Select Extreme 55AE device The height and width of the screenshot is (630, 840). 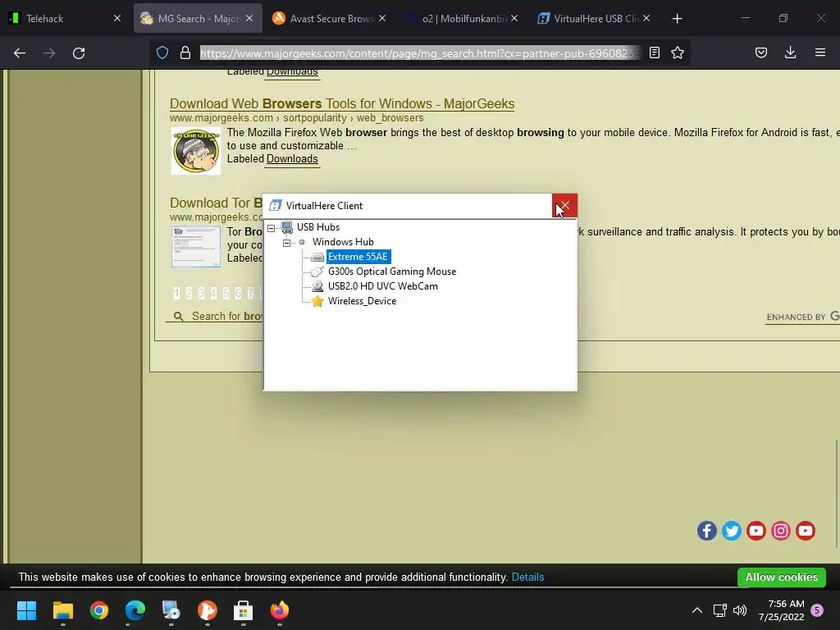[358, 257]
